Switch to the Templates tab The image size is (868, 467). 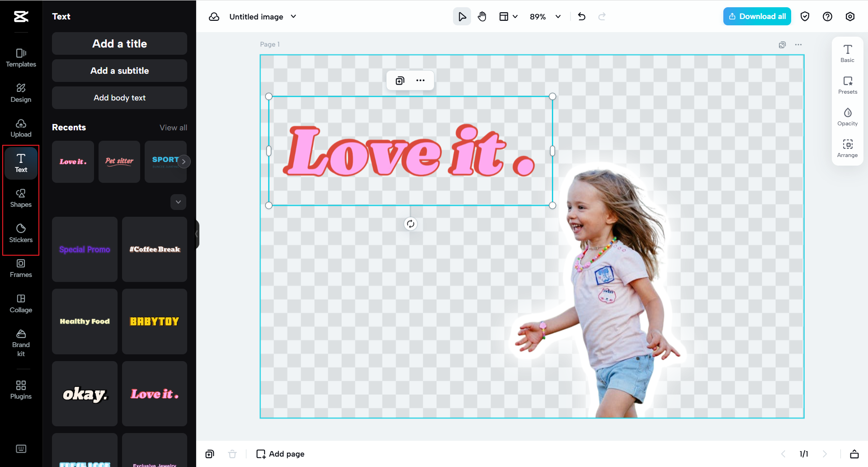coord(21,58)
